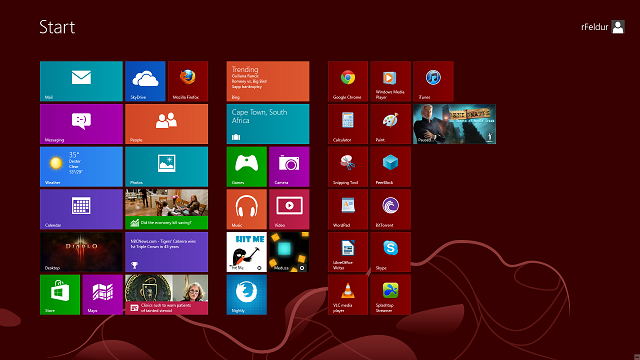The height and width of the screenshot is (360, 640).
Task: Launch the iTunes tile
Action: click(x=433, y=81)
